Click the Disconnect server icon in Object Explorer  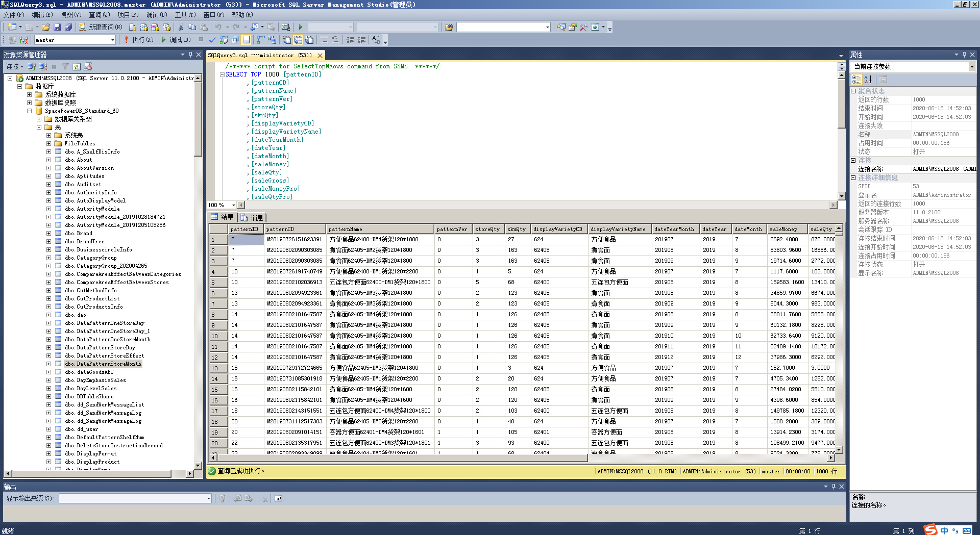tap(43, 67)
